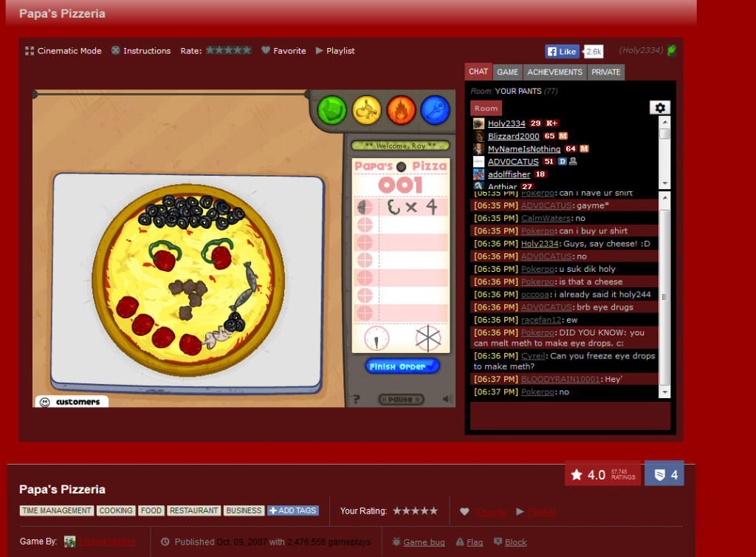The image size is (756, 557).
Task: Click adolffisher's avatar in user list
Action: click(478, 174)
